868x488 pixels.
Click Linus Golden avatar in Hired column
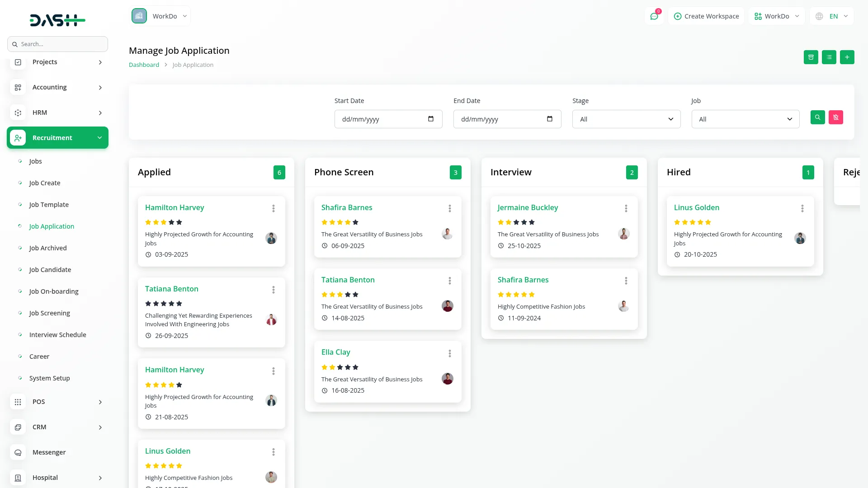800,238
